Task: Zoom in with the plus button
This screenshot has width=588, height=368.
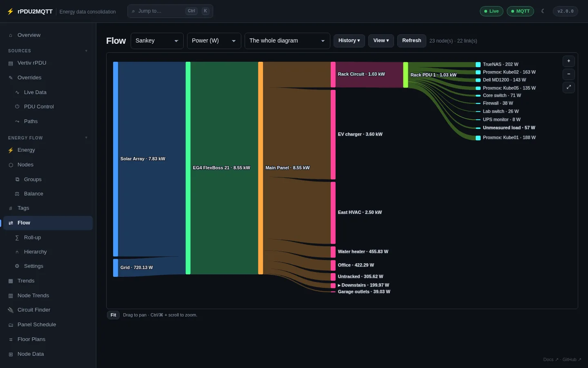Action: 569,61
